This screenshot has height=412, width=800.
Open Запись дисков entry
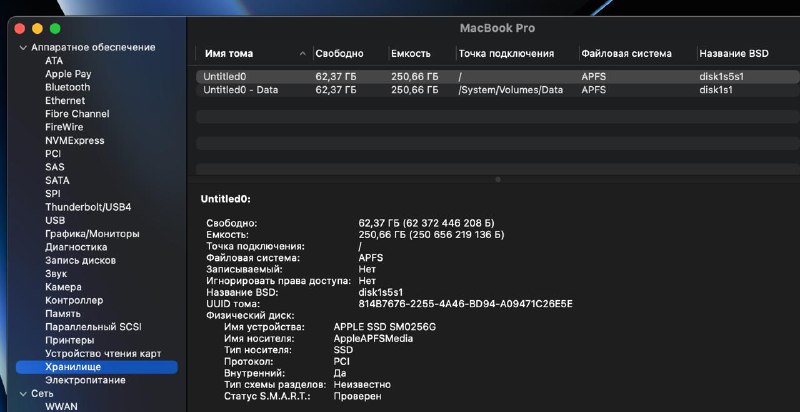pos(80,260)
